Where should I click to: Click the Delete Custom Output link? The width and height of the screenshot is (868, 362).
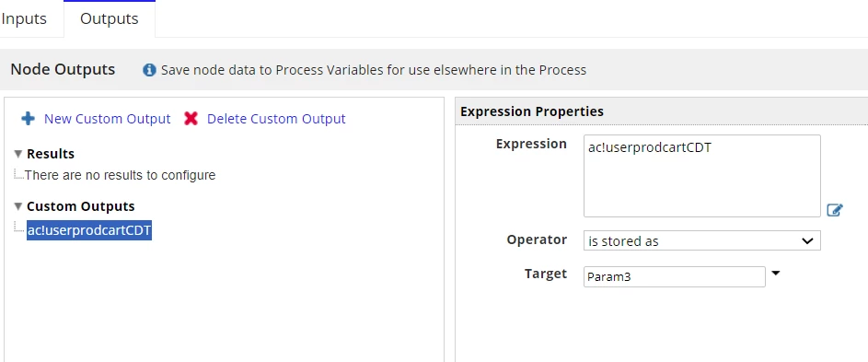click(x=276, y=119)
